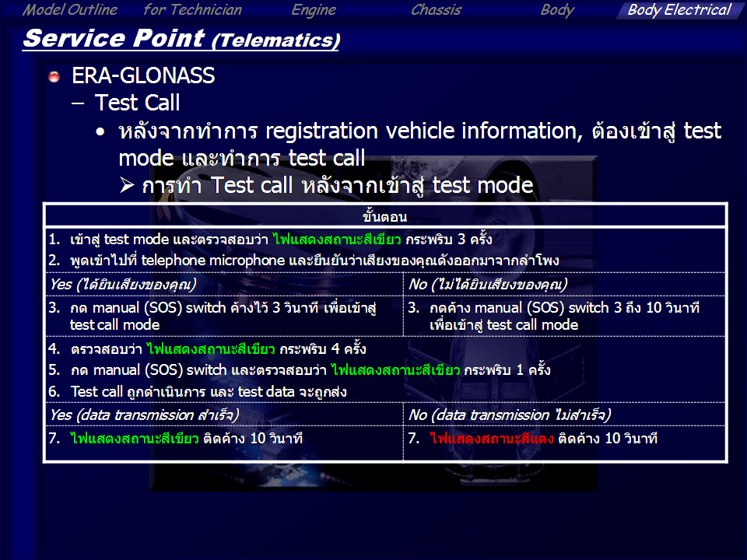Switch to the Chassis tab

click(x=436, y=9)
